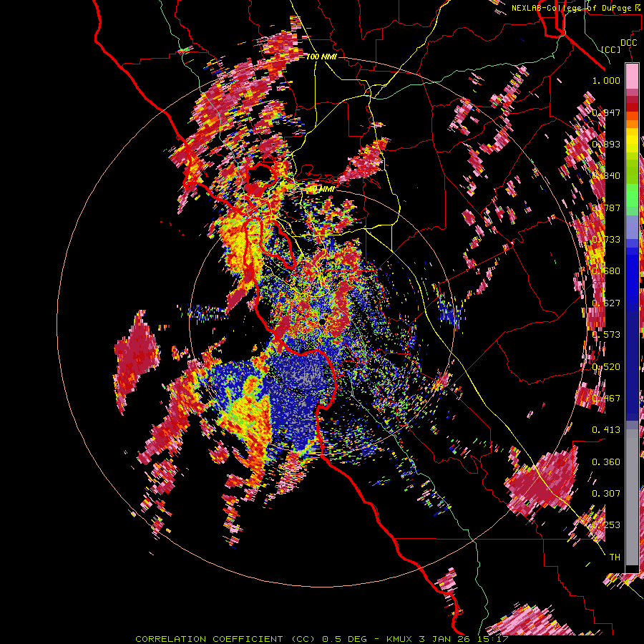644x644 pixels.
Task: Click the CORRELATION COEFFICIENT (CC) caption text
Action: click(x=225, y=639)
